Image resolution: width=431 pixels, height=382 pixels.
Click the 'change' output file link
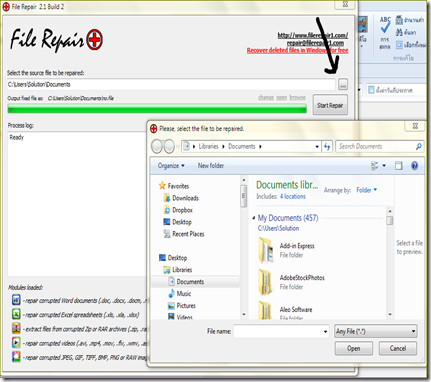click(266, 97)
